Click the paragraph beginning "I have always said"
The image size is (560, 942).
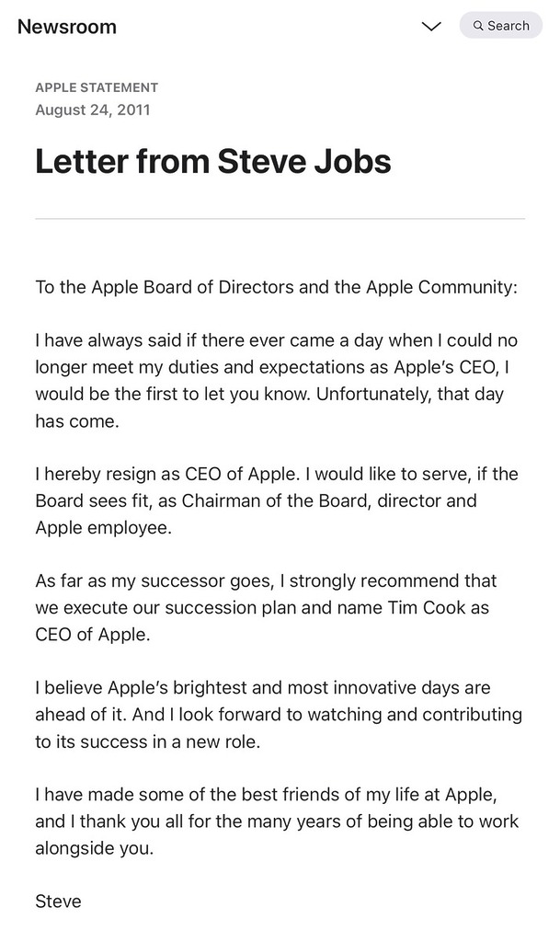(x=276, y=381)
